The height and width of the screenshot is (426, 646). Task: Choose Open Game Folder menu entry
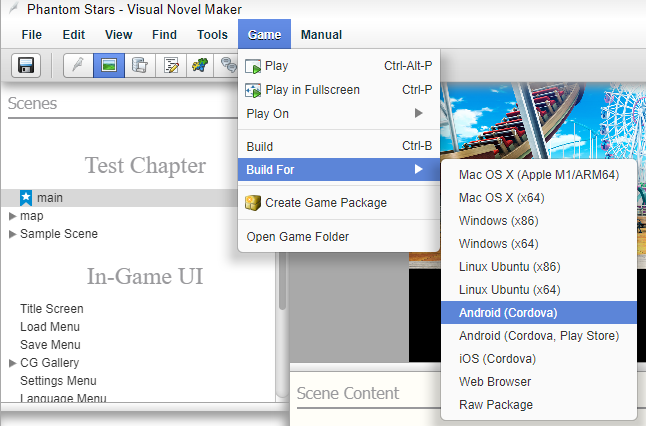339,236
